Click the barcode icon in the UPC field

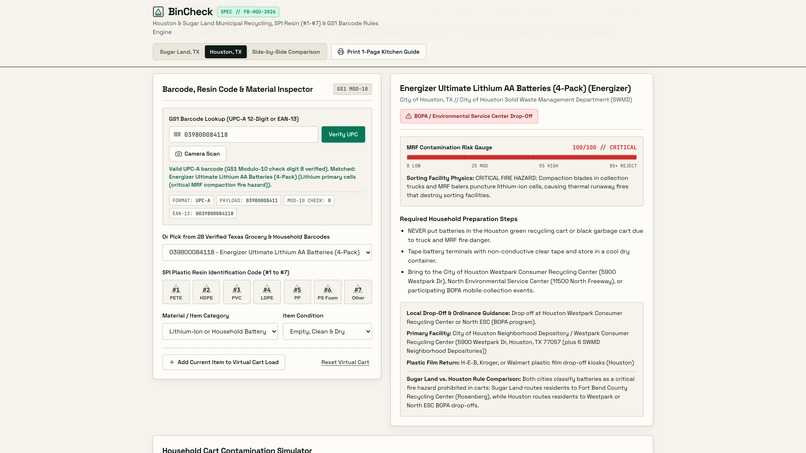(177, 135)
